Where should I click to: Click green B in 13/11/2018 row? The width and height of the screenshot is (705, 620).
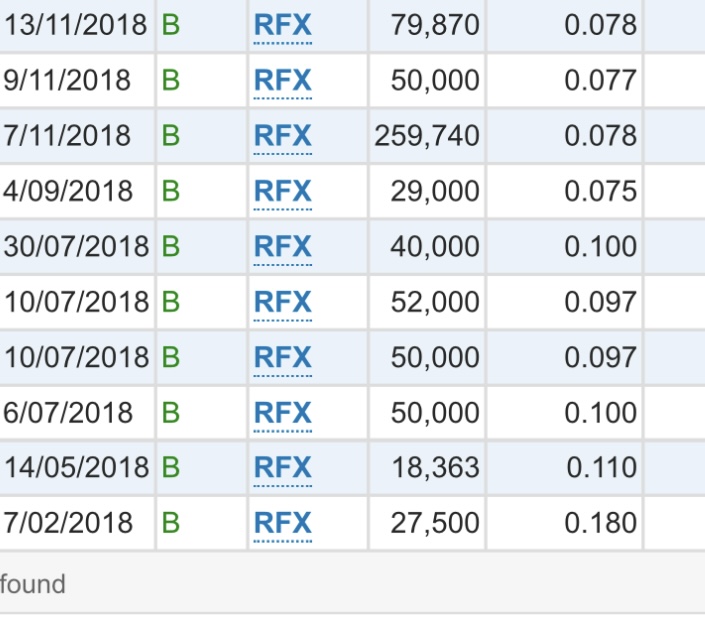coord(171,25)
